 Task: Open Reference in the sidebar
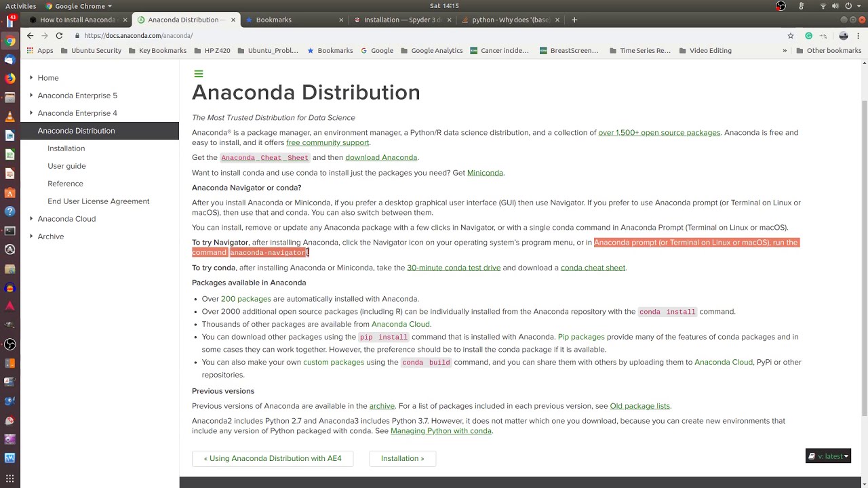[65, 184]
